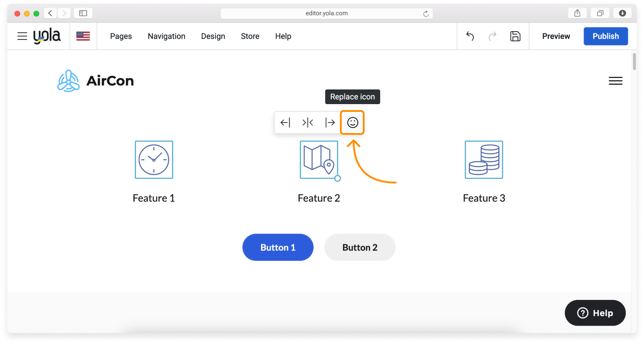Open the Pages menu
Screen dimensions: 644x344
tap(121, 36)
